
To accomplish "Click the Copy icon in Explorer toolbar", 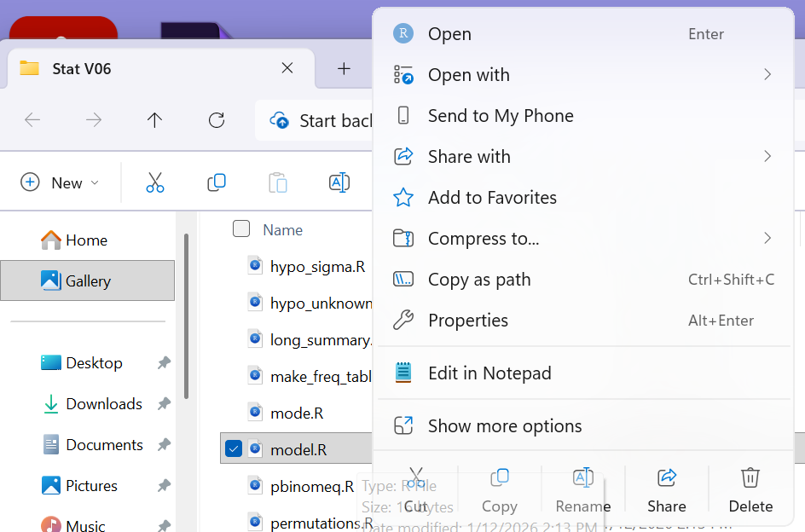I will 217,182.
